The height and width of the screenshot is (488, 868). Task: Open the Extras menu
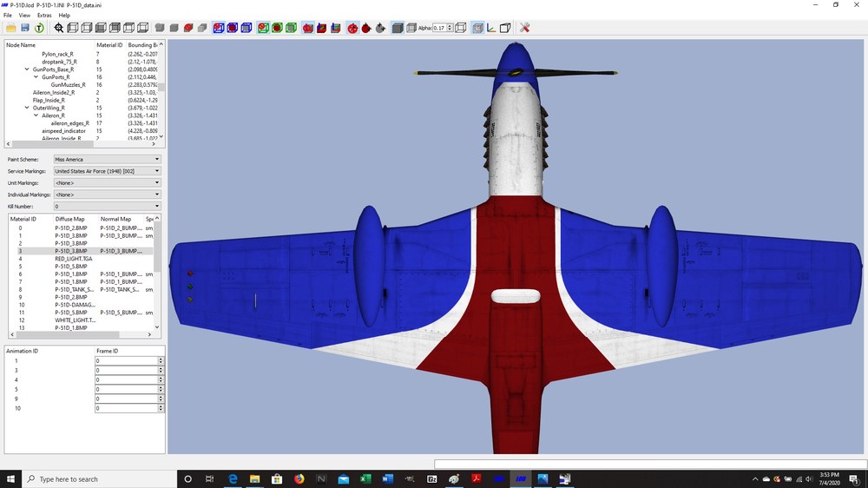click(44, 16)
